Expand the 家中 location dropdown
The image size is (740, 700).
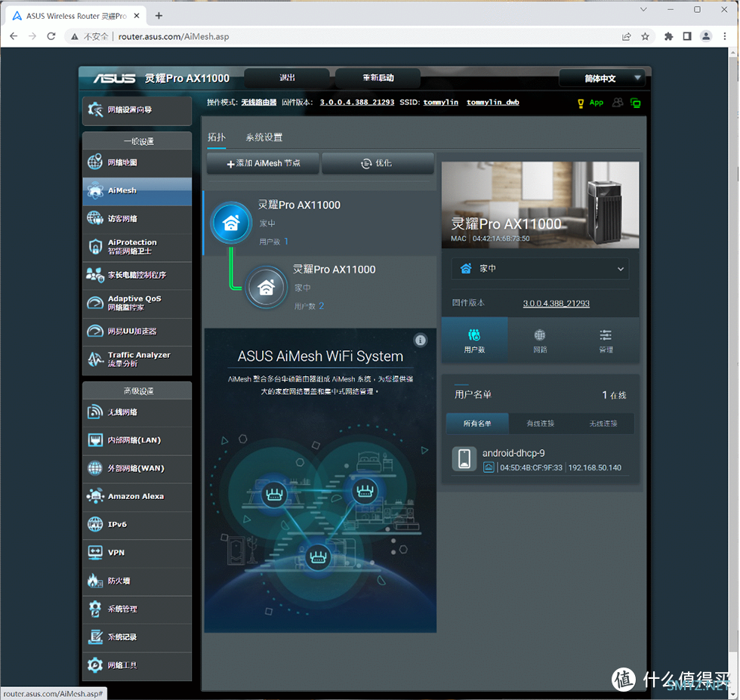click(540, 269)
